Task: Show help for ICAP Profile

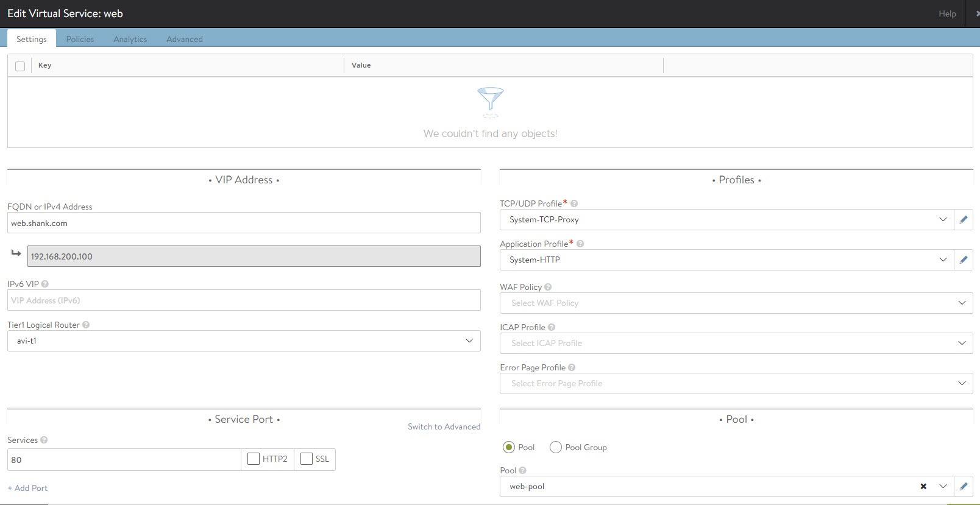Action: [552, 327]
